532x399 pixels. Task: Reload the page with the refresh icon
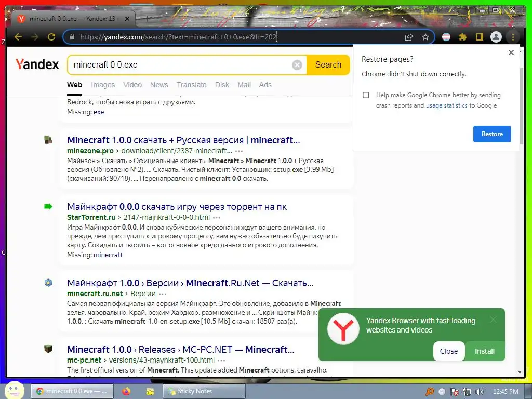51,37
